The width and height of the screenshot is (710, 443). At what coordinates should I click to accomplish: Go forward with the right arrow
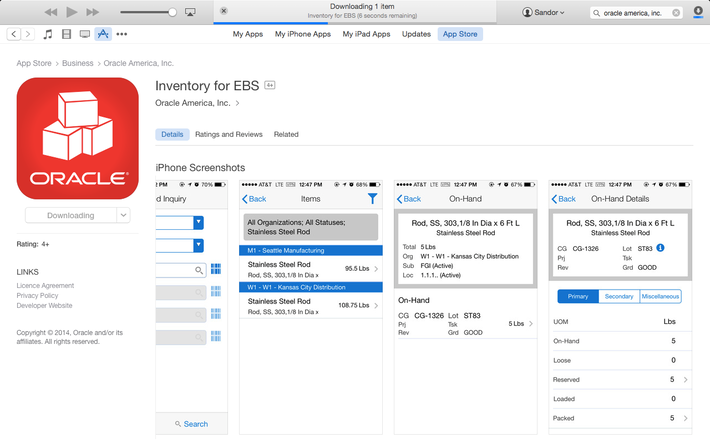coord(28,34)
